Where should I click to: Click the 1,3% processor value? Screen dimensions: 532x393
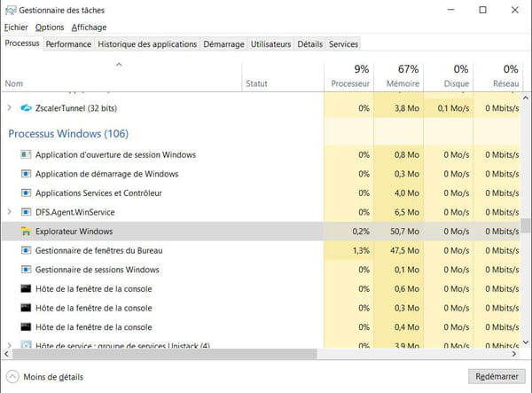361,250
